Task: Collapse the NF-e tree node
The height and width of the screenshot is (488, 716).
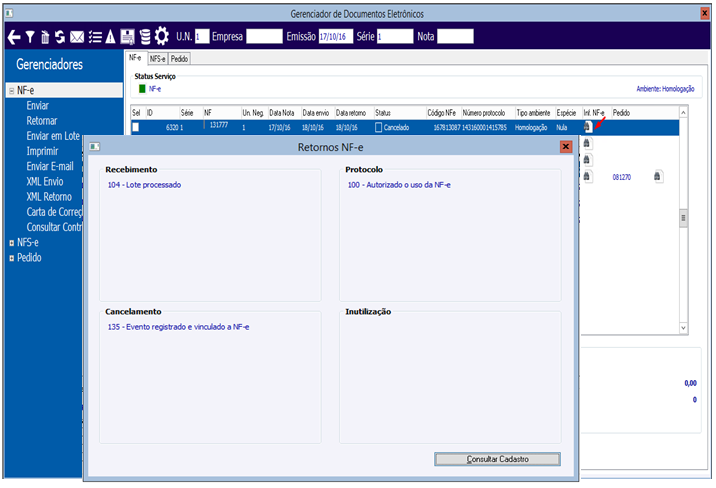Action: point(12,91)
